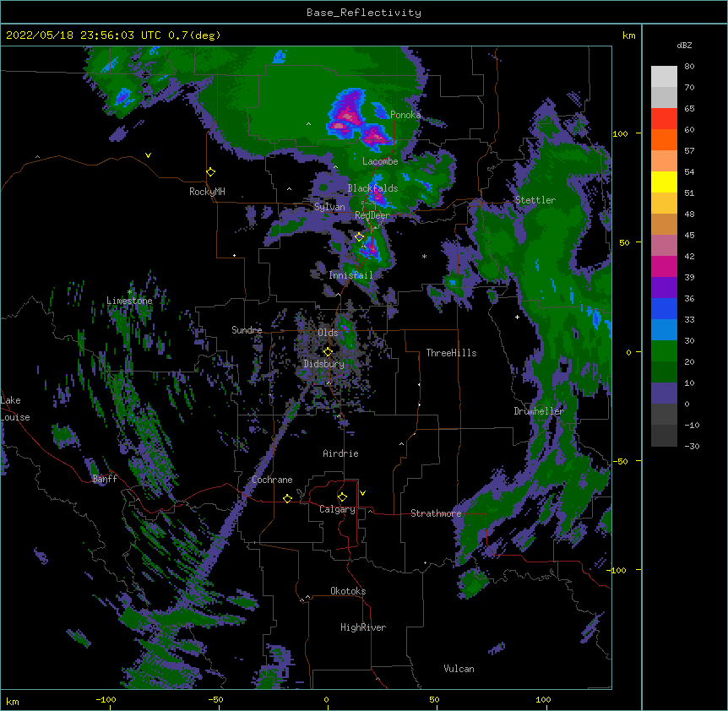Click the Ponoka city label
The height and width of the screenshot is (711, 728).
pos(405,115)
